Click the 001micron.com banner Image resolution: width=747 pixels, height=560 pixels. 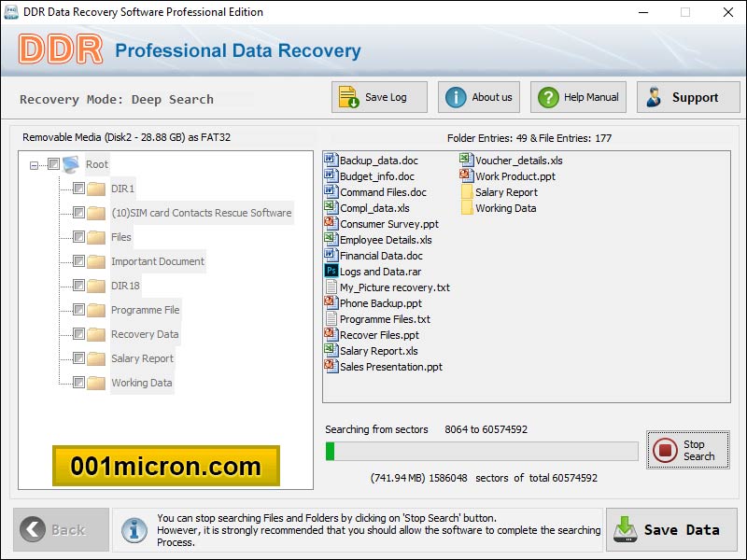166,466
